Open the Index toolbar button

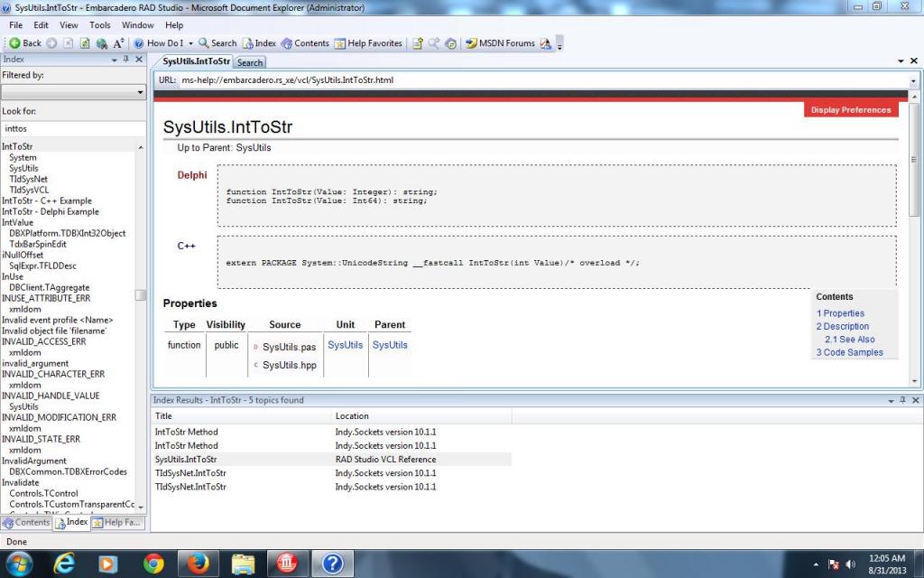tap(260, 43)
